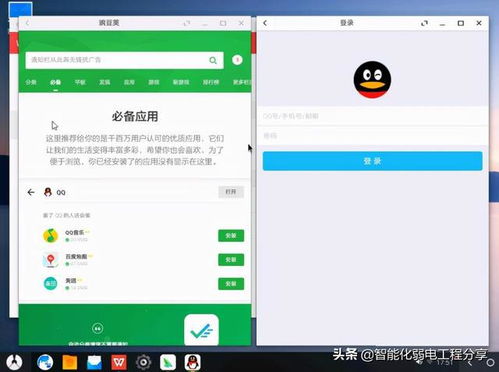Click the search magnifier icon in Wandoujia
This screenshot has height=372, width=499.
213,60
